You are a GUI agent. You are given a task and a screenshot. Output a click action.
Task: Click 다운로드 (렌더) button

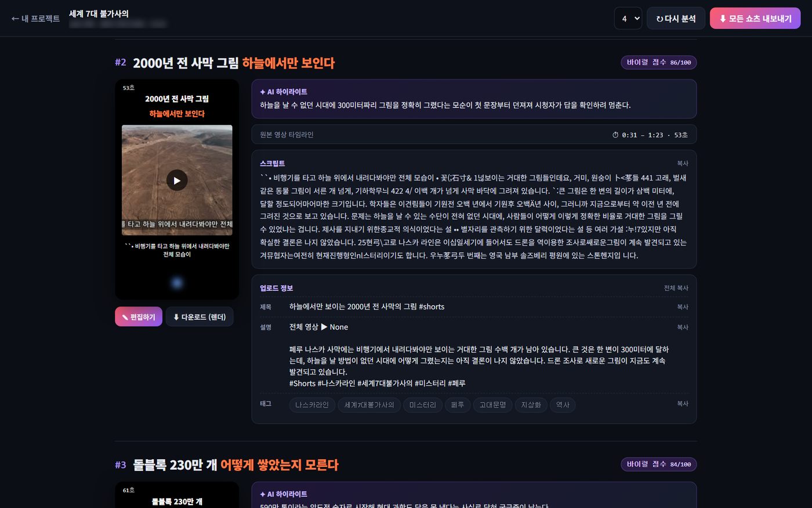click(200, 317)
